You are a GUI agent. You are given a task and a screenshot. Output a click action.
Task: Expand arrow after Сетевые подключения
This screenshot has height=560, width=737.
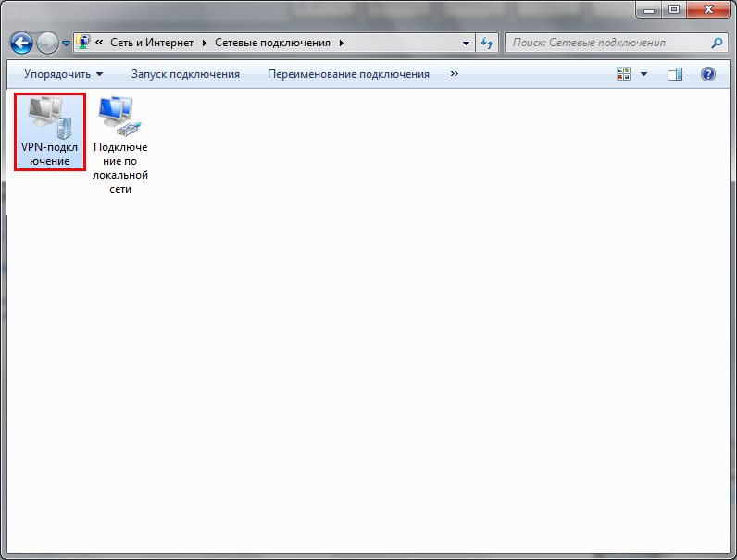point(342,43)
